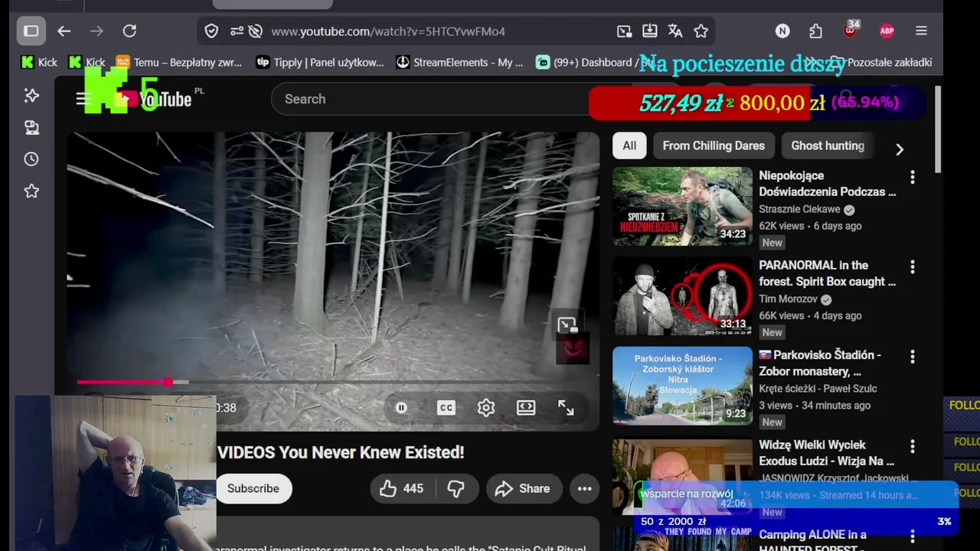Open synced tabs icon in sidebar

(x=31, y=128)
